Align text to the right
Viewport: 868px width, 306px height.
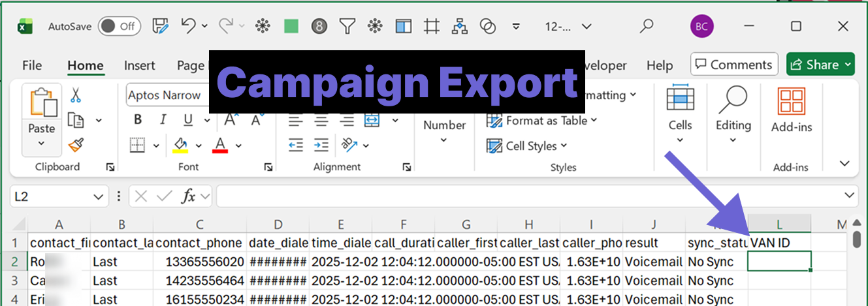coord(346,120)
